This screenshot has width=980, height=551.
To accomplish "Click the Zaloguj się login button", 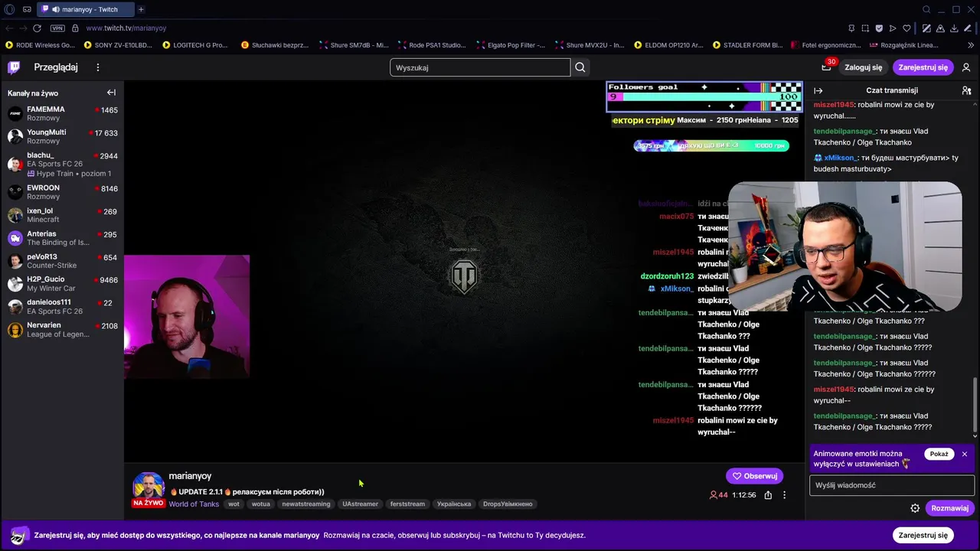I will [x=864, y=67].
